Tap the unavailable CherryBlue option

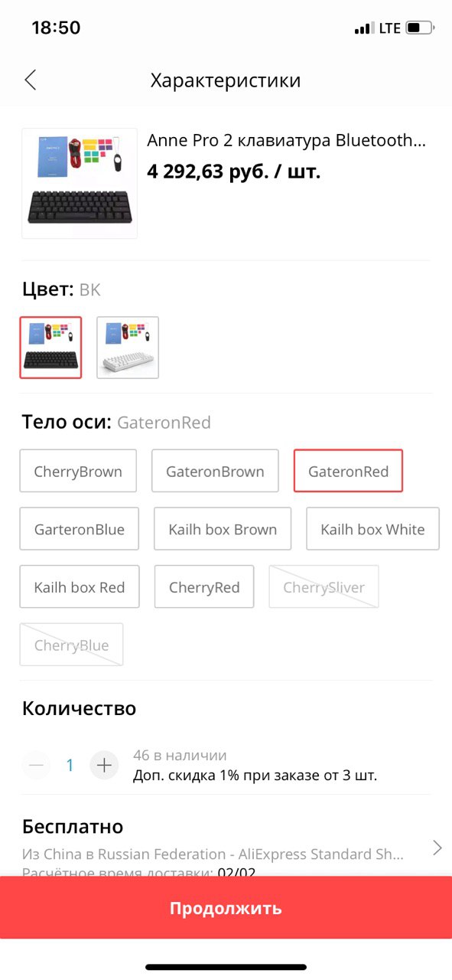[71, 645]
